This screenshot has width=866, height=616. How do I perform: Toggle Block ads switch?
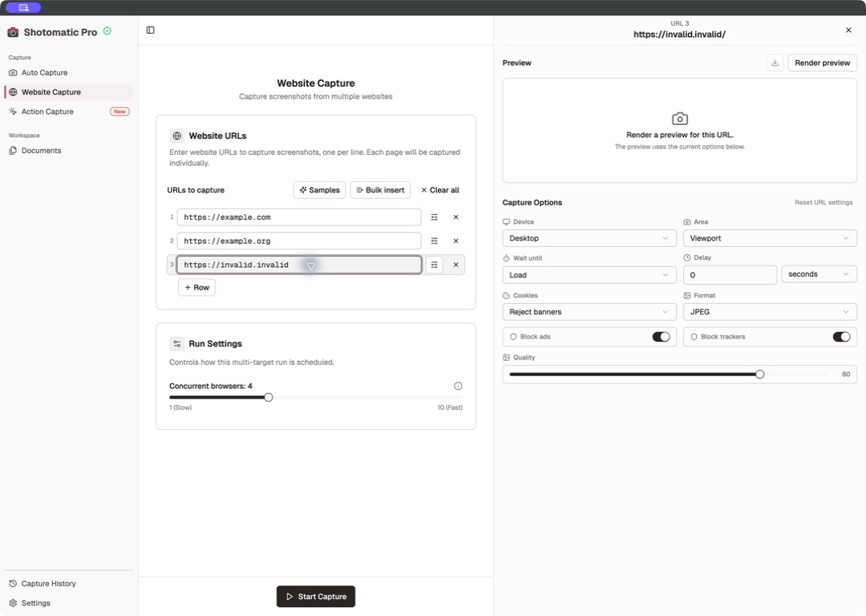pyautogui.click(x=661, y=337)
